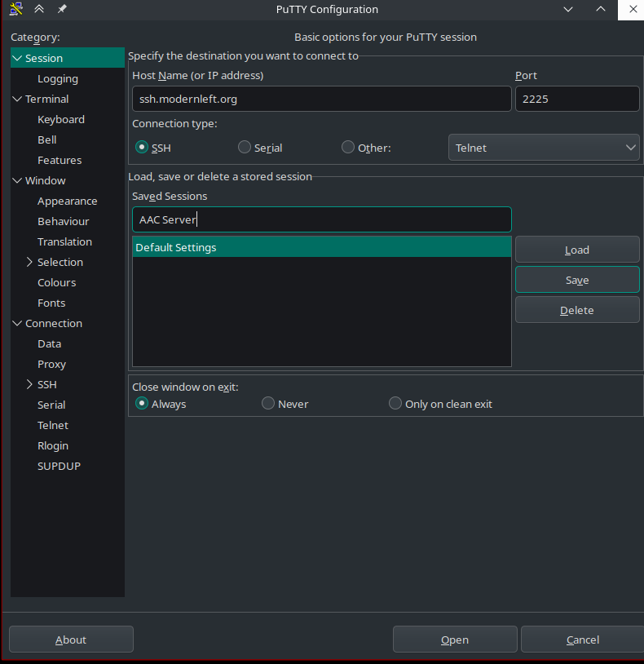Choose Only on clean exit option
The width and height of the screenshot is (644, 664).
tap(395, 404)
